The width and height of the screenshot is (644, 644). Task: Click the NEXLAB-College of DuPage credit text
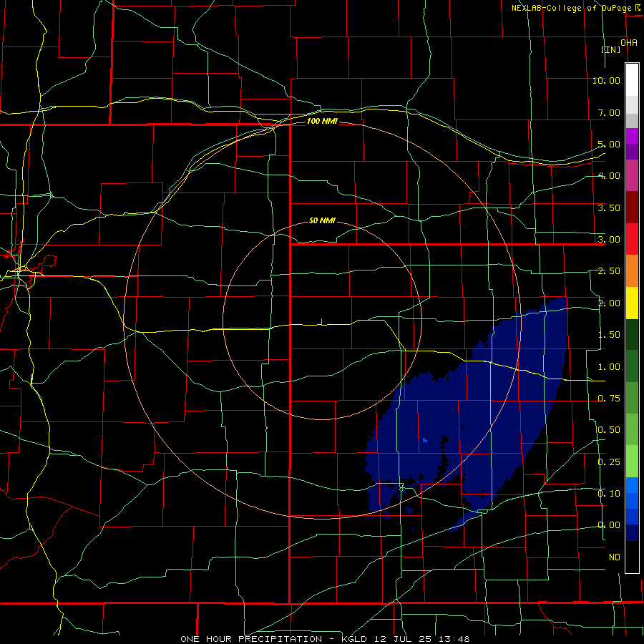[571, 8]
